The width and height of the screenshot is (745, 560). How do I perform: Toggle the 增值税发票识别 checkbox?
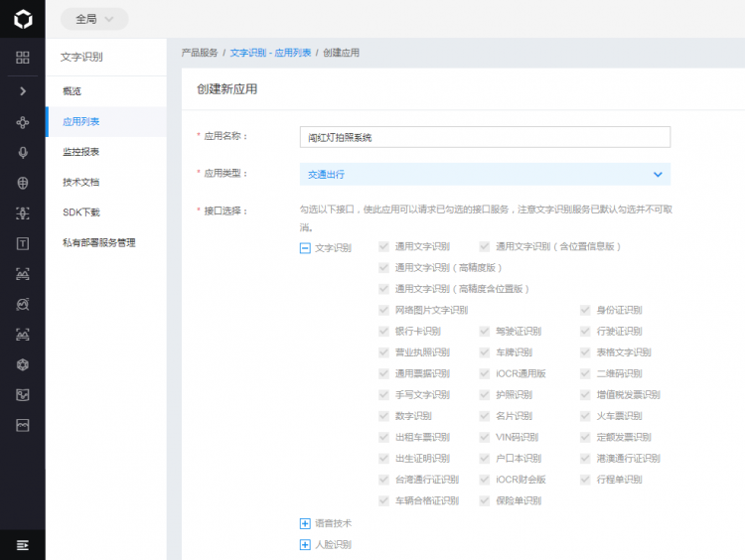point(585,395)
